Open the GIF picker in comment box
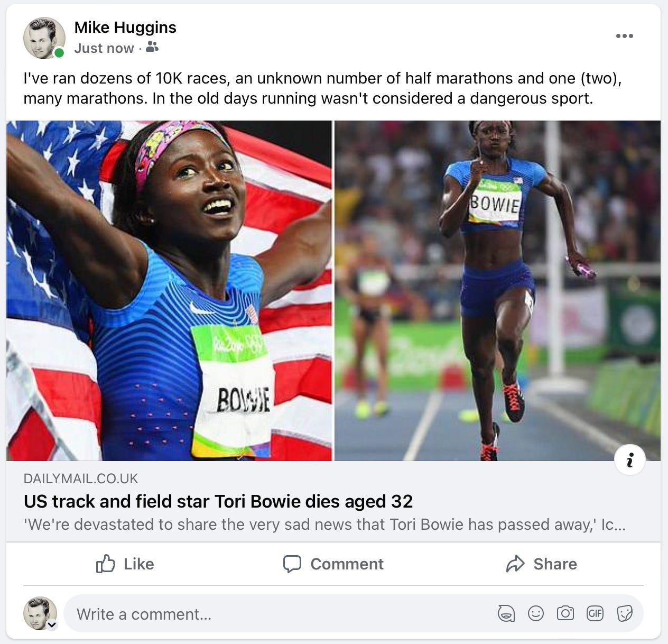Image resolution: width=668 pixels, height=644 pixels. tap(595, 613)
